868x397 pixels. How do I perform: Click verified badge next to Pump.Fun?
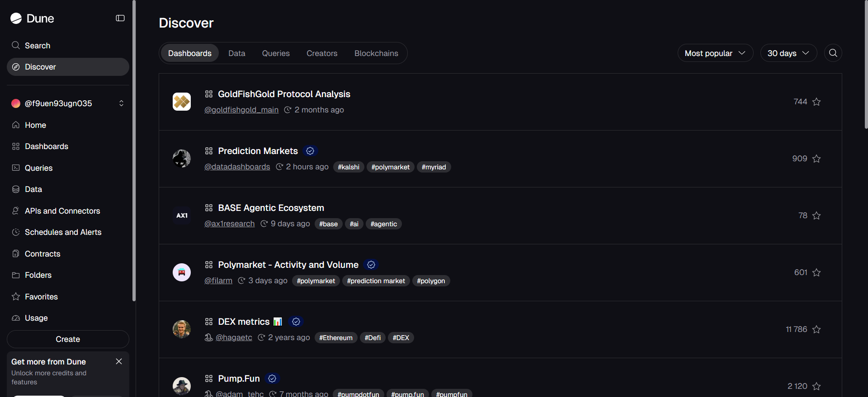pos(272,378)
